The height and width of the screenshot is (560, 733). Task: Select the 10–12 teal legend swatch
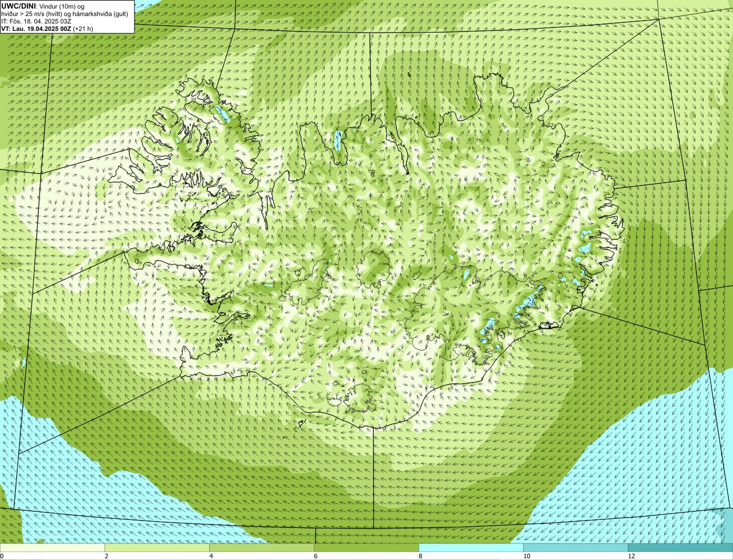(576, 548)
